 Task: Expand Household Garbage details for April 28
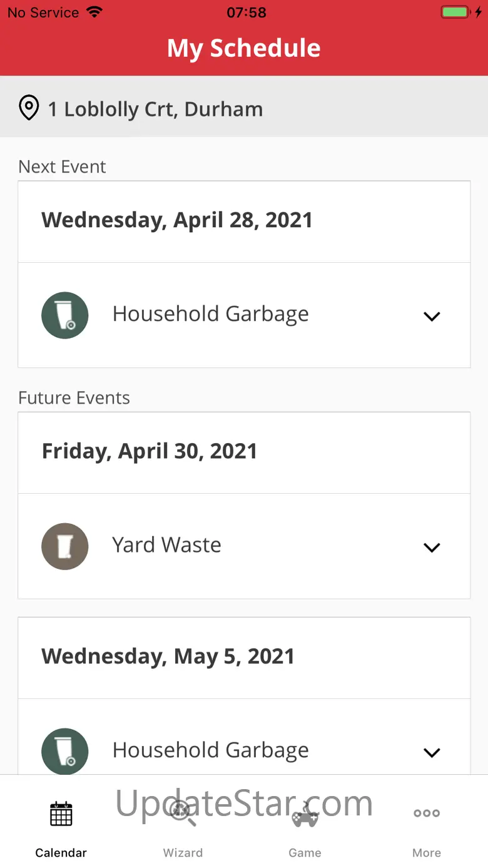click(432, 316)
